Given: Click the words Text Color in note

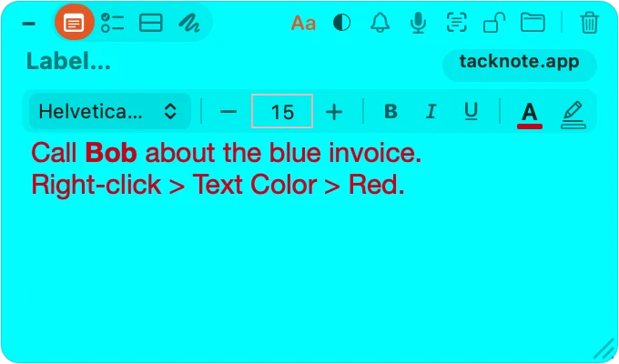Looking at the screenshot, I should point(255,185).
